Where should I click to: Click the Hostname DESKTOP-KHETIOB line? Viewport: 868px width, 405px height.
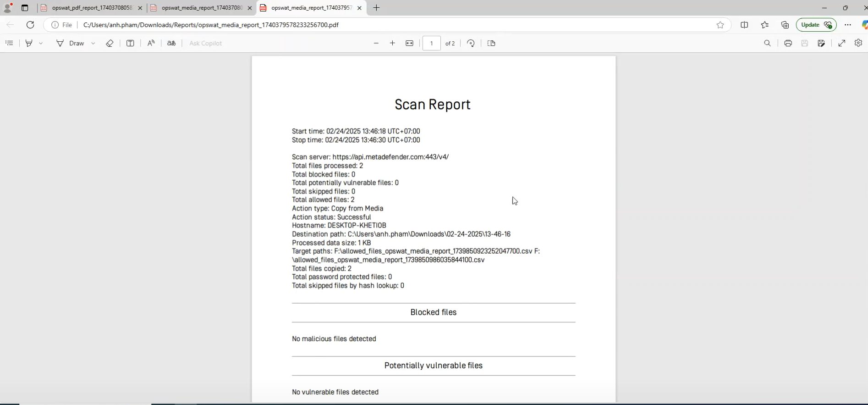tap(339, 226)
